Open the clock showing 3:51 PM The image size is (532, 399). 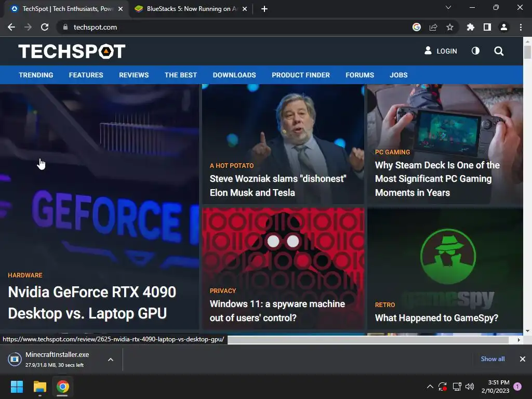coord(495,387)
